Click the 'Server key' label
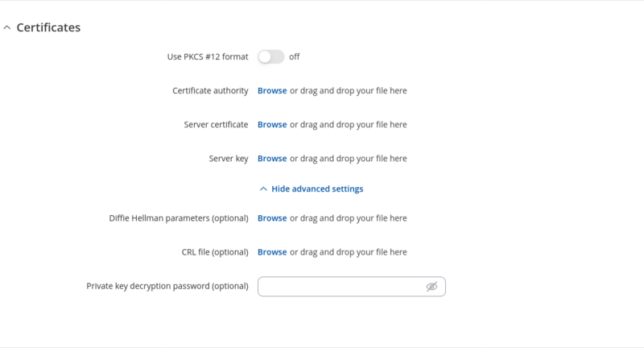This screenshot has width=644, height=348. pos(229,159)
